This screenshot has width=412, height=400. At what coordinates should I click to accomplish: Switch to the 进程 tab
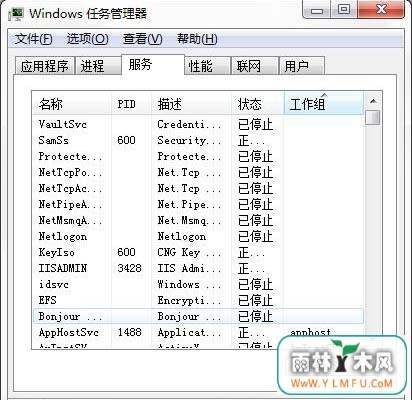point(97,66)
